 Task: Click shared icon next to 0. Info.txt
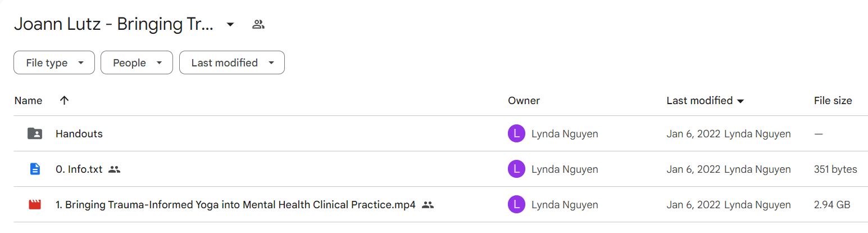point(115,169)
